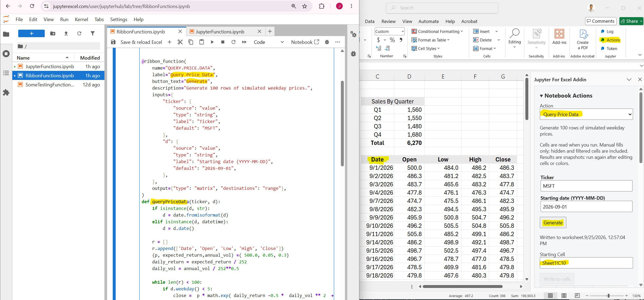Click Save & reload Excel

tap(141, 42)
